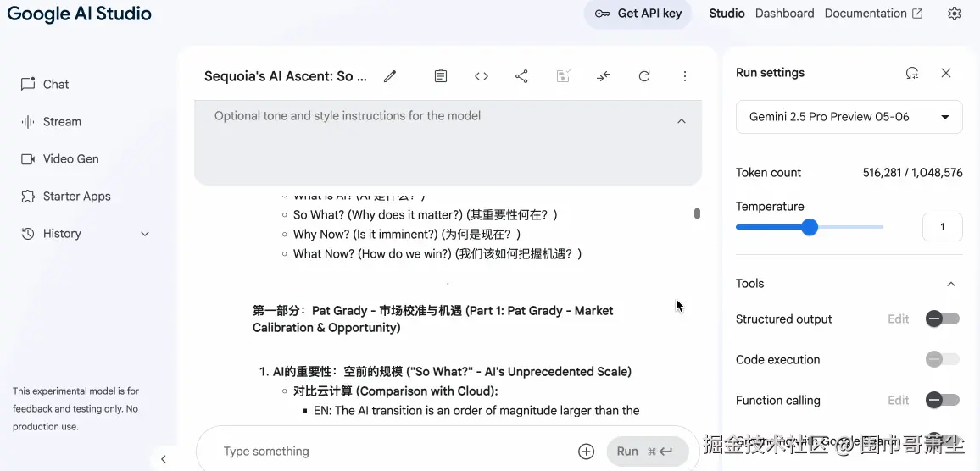Click the Documentation external link icon
This screenshot has width=980, height=471.
917,14
